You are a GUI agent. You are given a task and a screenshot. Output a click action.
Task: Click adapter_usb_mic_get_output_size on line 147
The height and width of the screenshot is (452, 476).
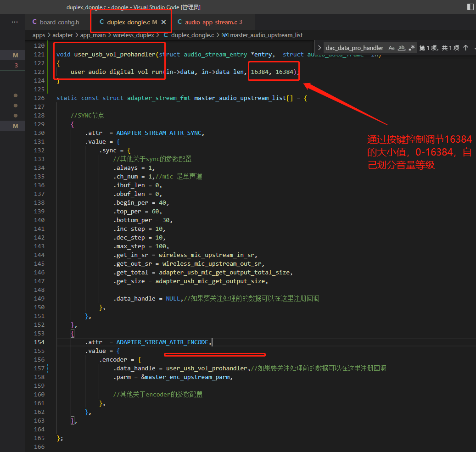coord(210,281)
